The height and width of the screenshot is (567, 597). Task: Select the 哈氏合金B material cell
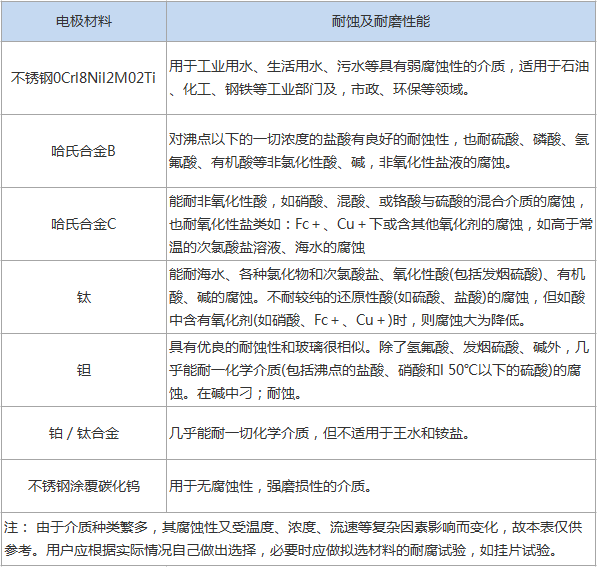pos(84,151)
